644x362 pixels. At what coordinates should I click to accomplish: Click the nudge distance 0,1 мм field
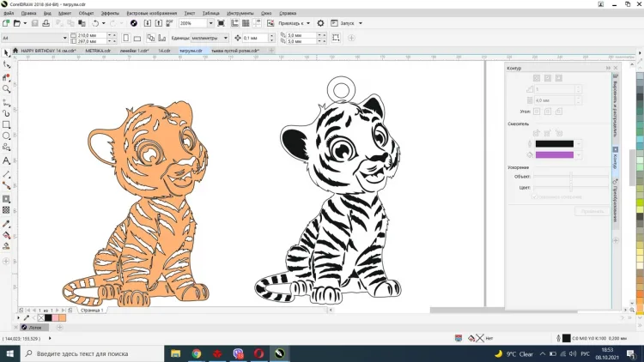pos(256,38)
